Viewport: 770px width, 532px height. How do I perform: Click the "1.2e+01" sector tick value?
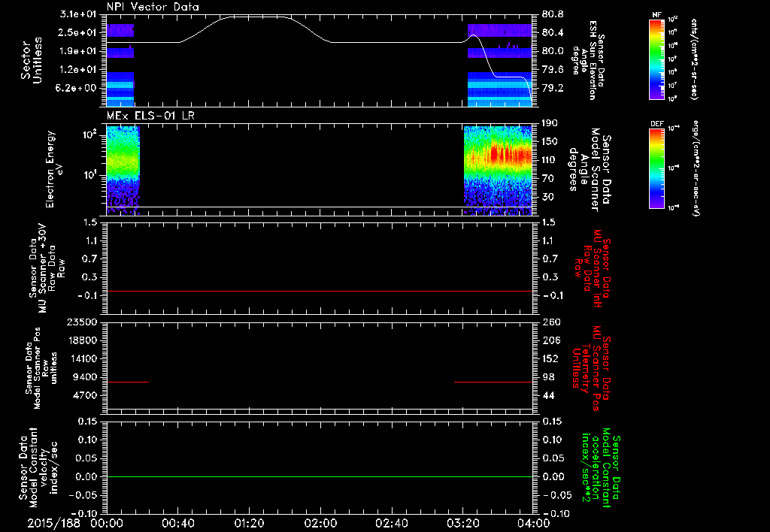click(x=78, y=70)
